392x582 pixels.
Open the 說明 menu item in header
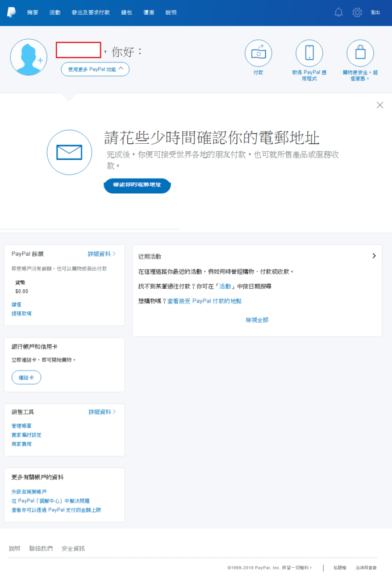click(171, 13)
